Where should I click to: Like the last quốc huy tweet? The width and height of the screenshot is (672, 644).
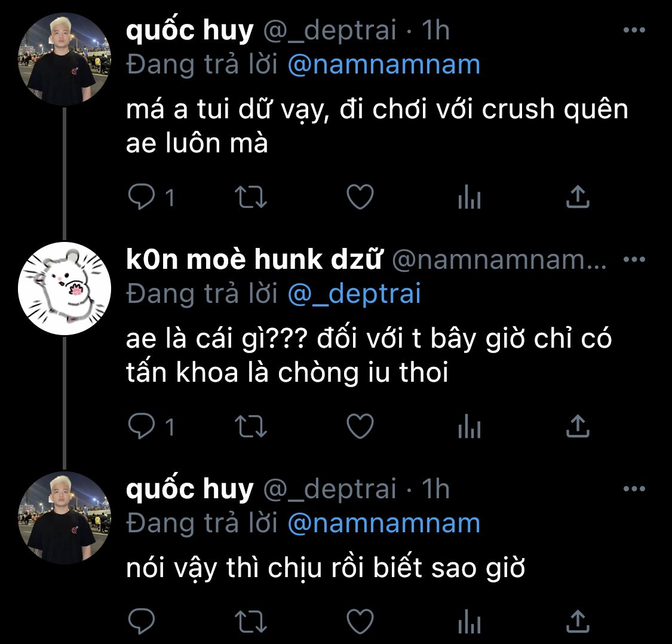(360, 621)
